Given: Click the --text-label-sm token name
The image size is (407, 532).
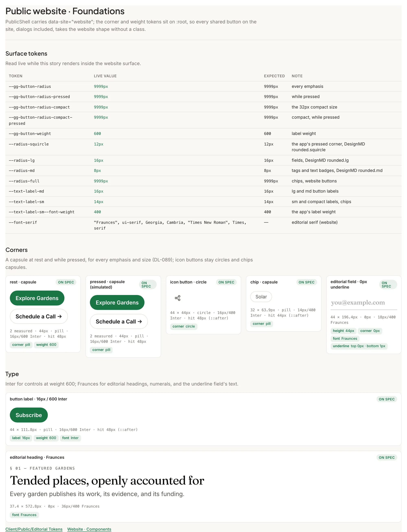Looking at the screenshot, I should 26,202.
